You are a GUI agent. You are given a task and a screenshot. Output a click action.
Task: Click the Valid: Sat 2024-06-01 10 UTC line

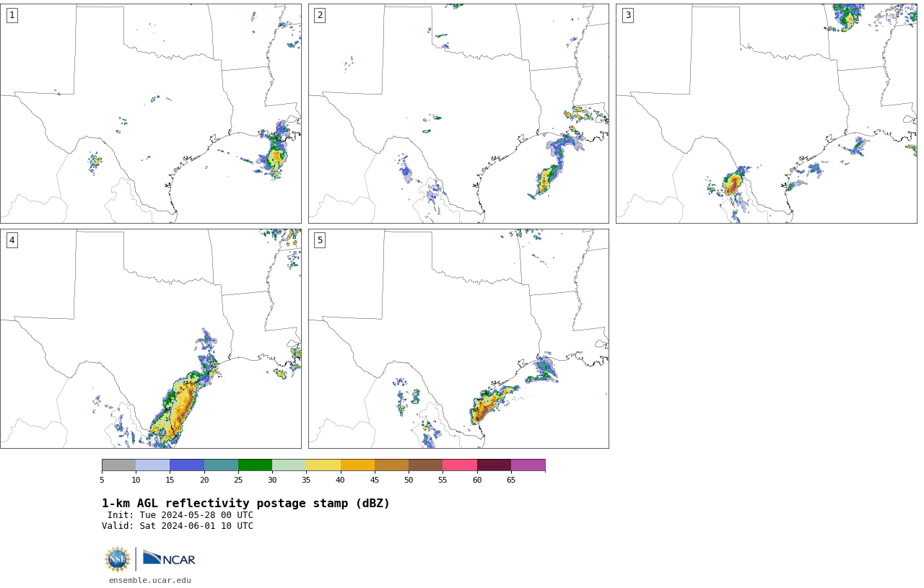pyautogui.click(x=178, y=526)
